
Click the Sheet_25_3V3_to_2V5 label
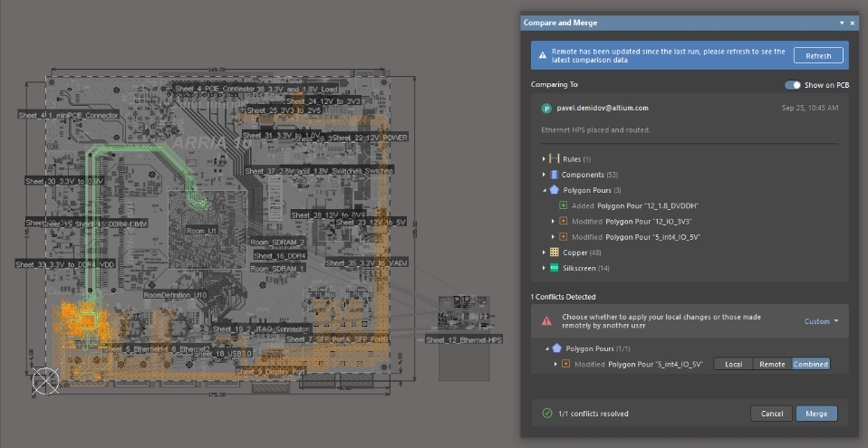284,110
